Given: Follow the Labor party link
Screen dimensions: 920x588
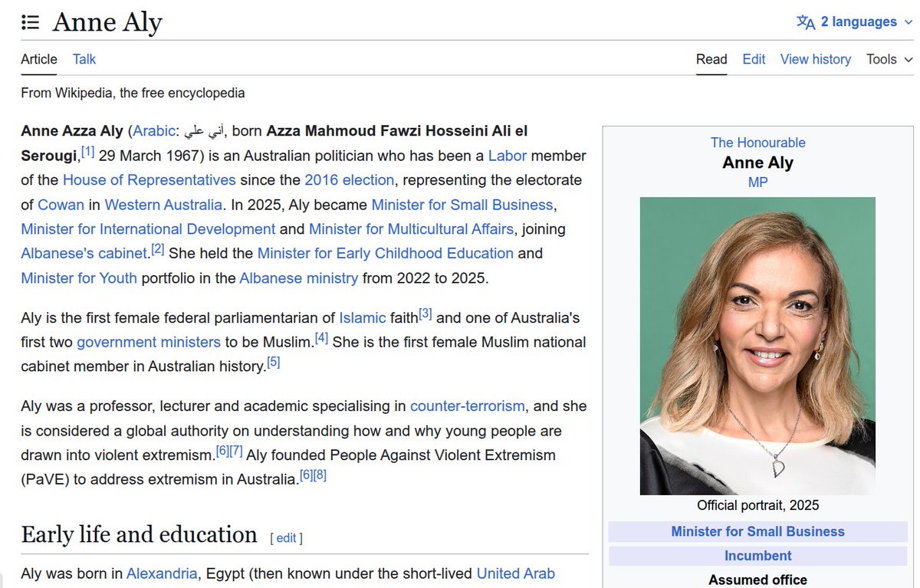Looking at the screenshot, I should click(x=508, y=156).
